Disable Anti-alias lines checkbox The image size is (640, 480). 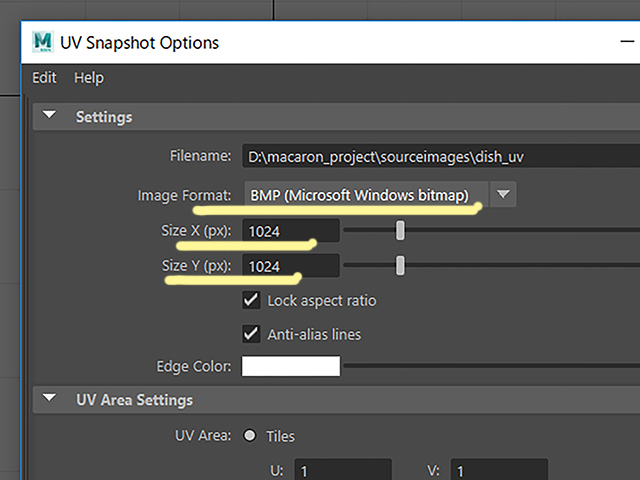point(251,334)
